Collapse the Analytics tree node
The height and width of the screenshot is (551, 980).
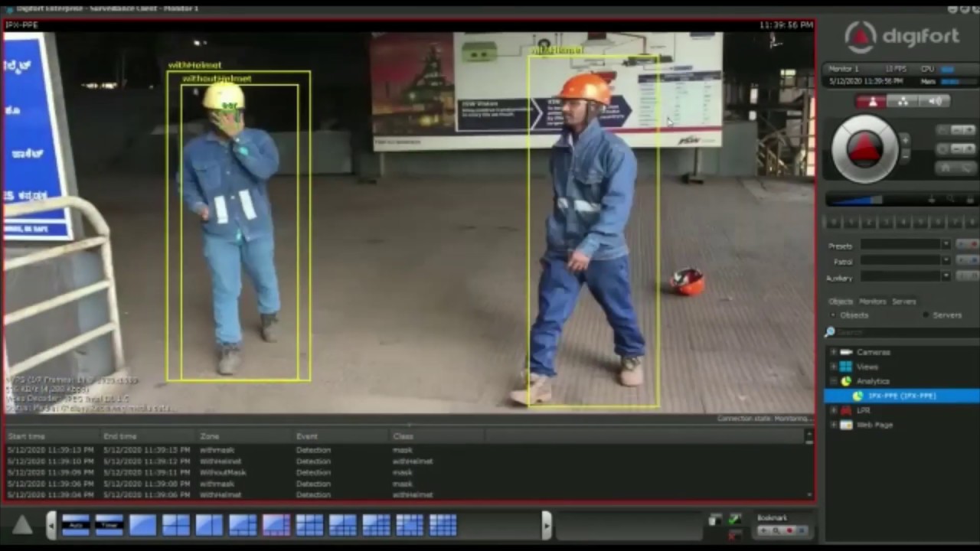click(x=834, y=381)
